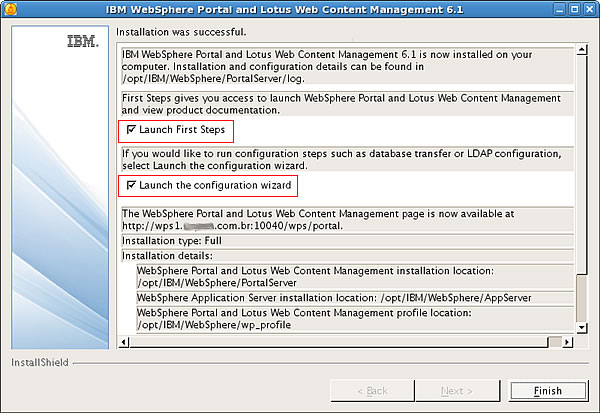The width and height of the screenshot is (600, 413).
Task: Click the vertical scrollbar thumb
Action: point(582,165)
